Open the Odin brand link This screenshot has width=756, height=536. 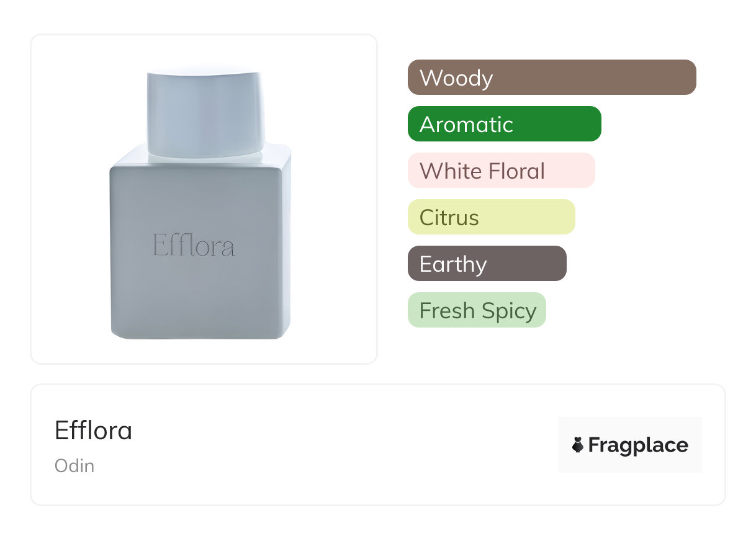click(74, 466)
